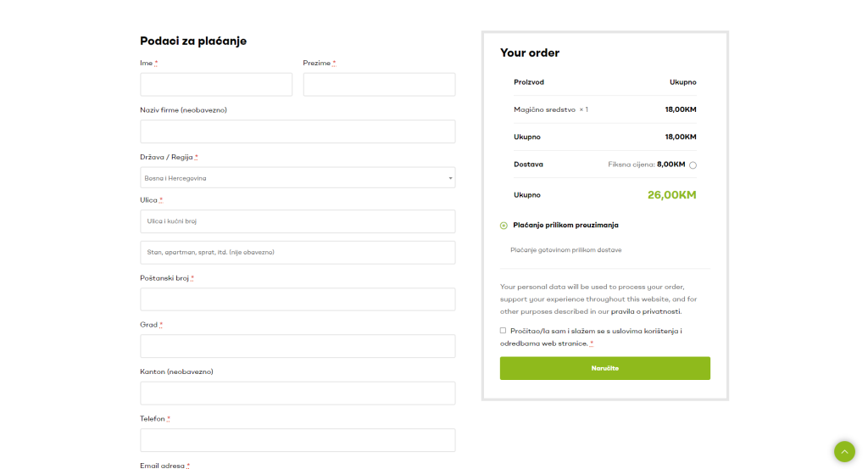Select the Kanton optional input field
This screenshot has width=868, height=469.
297,393
